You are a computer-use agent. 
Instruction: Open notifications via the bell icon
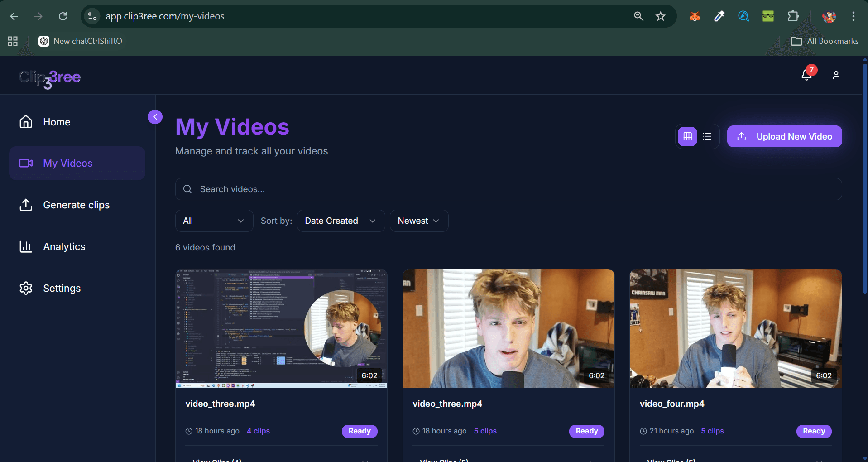point(806,75)
